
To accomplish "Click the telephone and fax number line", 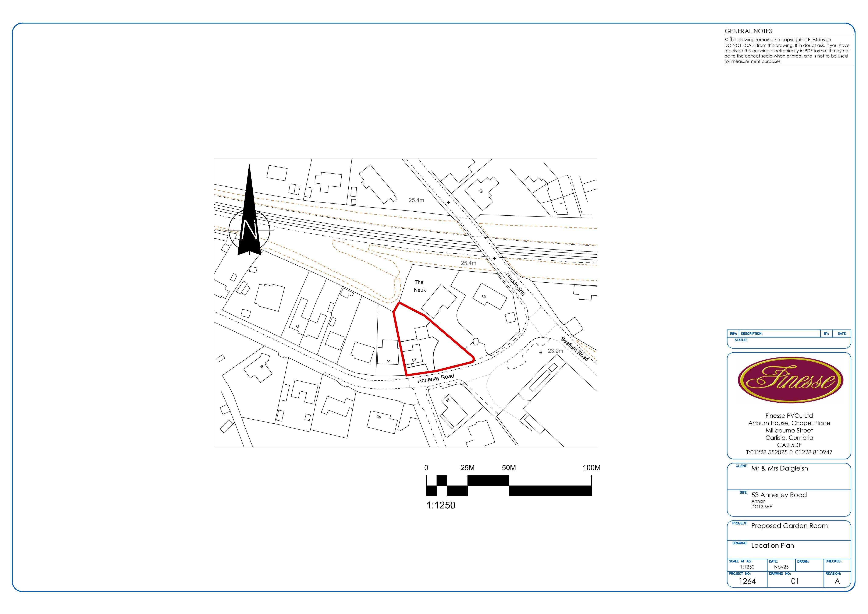I will point(789,452).
